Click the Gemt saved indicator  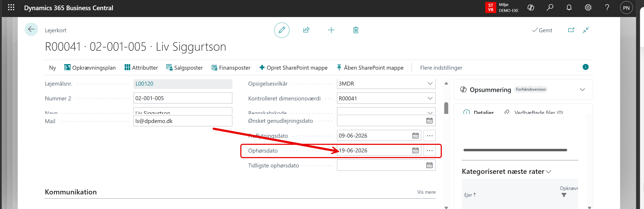542,30
